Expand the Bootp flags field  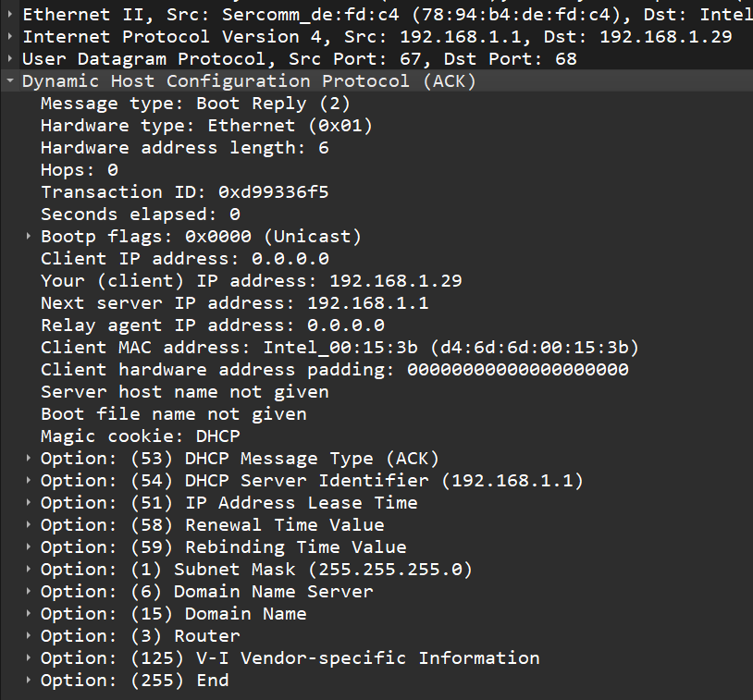(30, 237)
